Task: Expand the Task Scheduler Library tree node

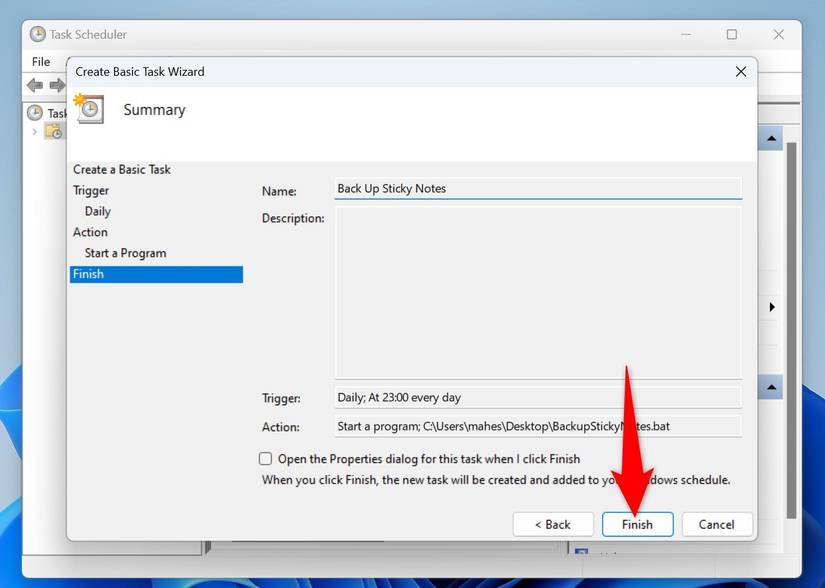Action: coord(35,131)
